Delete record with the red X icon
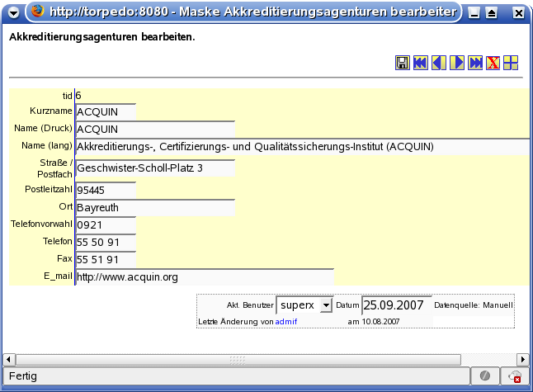Image resolution: width=533 pixels, height=392 pixels. 493,63
